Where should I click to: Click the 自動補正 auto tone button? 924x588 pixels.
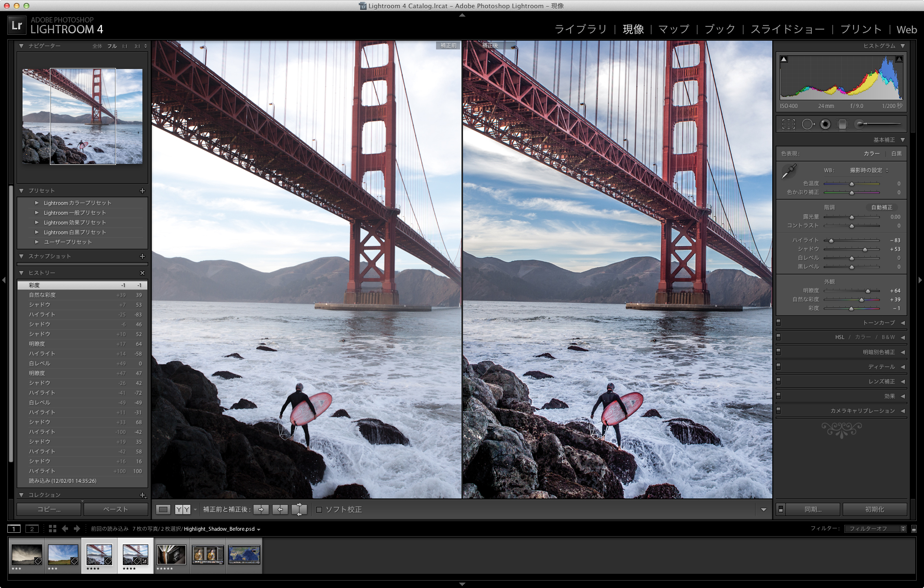point(881,207)
